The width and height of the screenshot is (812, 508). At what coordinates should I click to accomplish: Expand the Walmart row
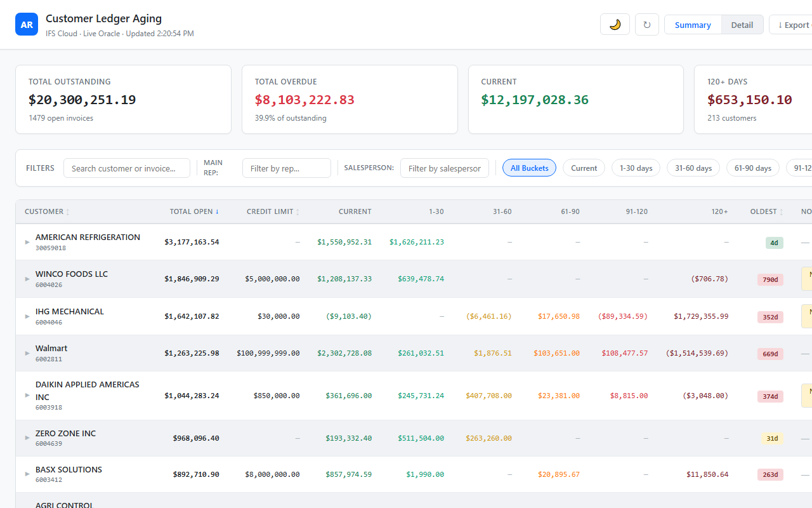[x=27, y=353]
